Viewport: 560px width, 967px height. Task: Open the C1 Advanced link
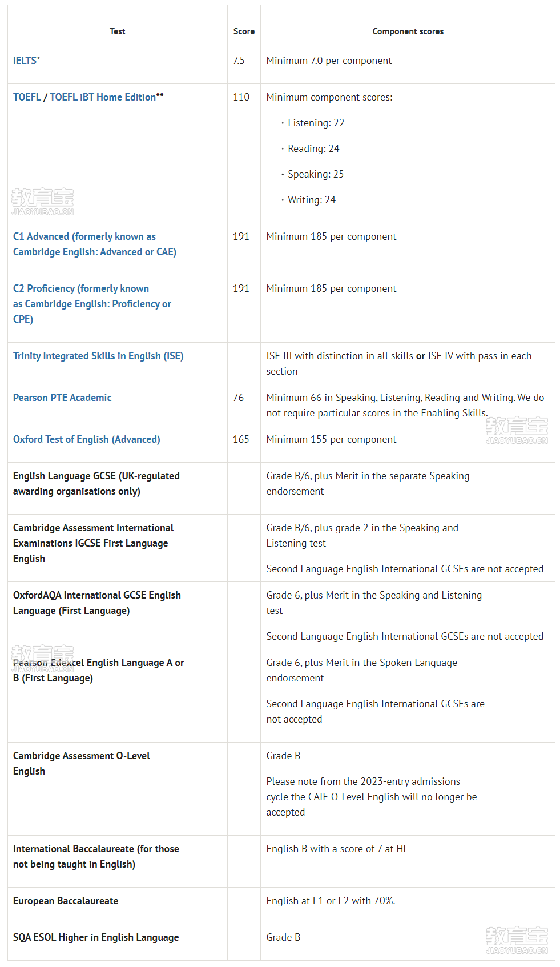tap(95, 244)
